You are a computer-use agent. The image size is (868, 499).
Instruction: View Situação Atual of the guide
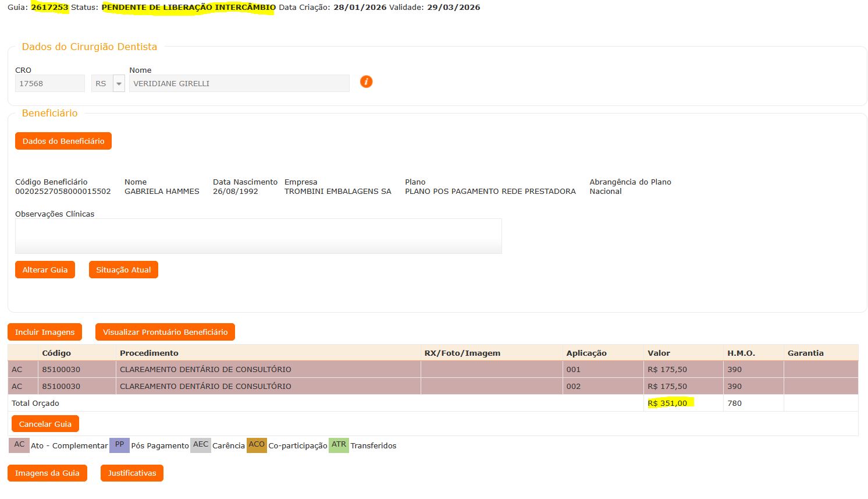(123, 270)
